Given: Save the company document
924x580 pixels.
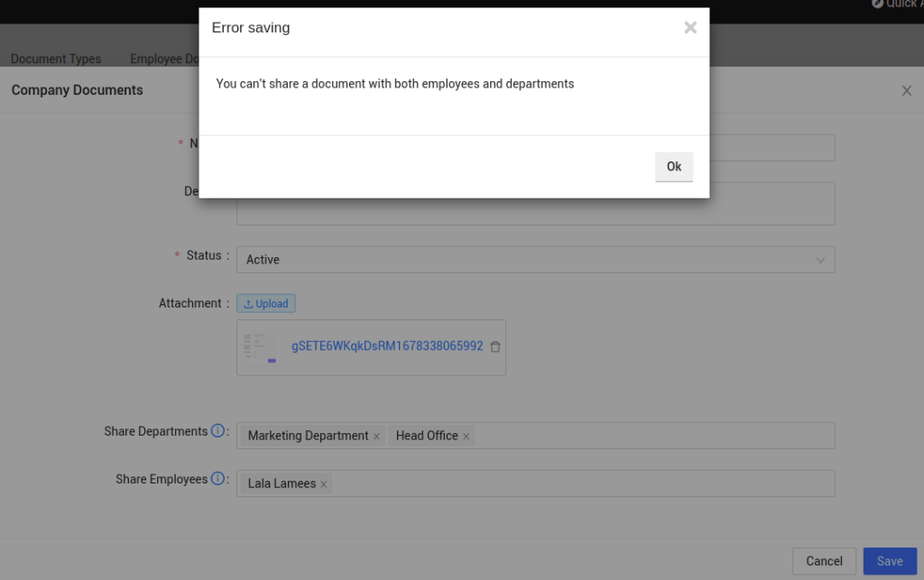Looking at the screenshot, I should point(890,560).
